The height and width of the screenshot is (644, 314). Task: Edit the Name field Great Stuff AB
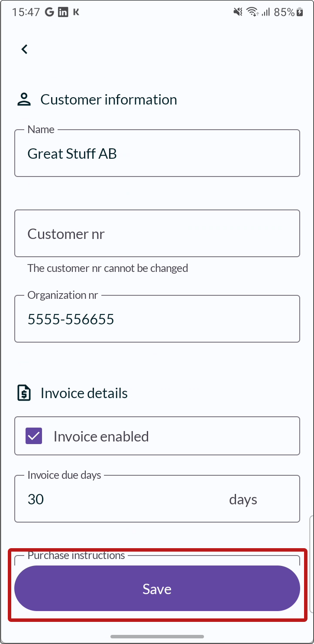tap(157, 153)
